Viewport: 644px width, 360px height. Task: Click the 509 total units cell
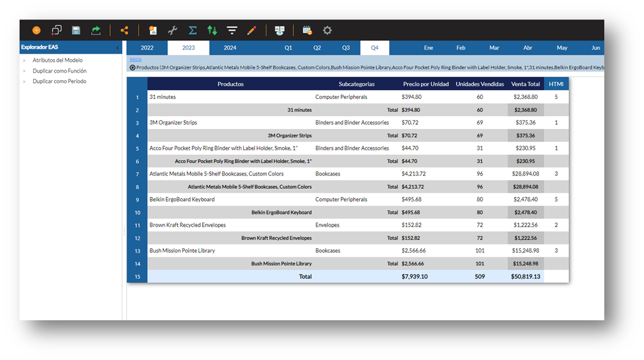pos(480,277)
